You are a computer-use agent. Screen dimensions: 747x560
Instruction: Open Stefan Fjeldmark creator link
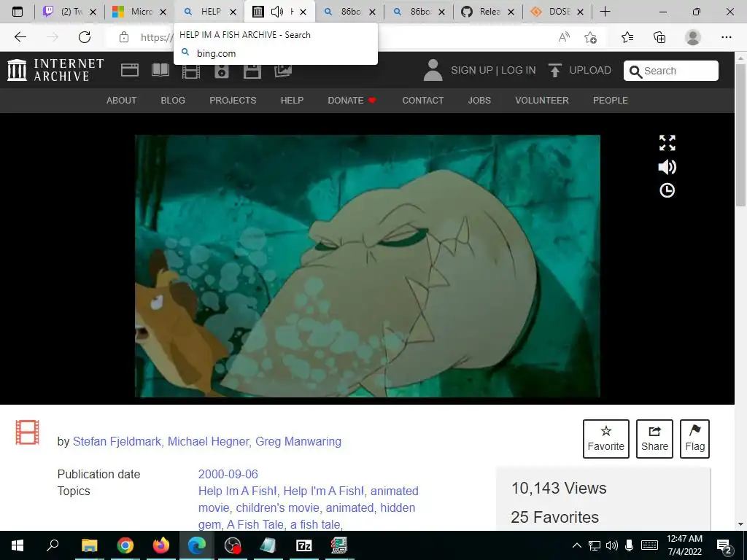click(117, 441)
